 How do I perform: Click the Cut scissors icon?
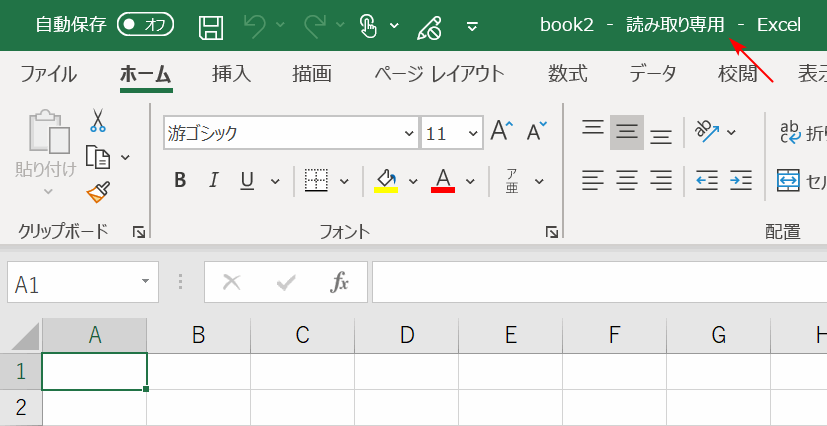click(98, 120)
